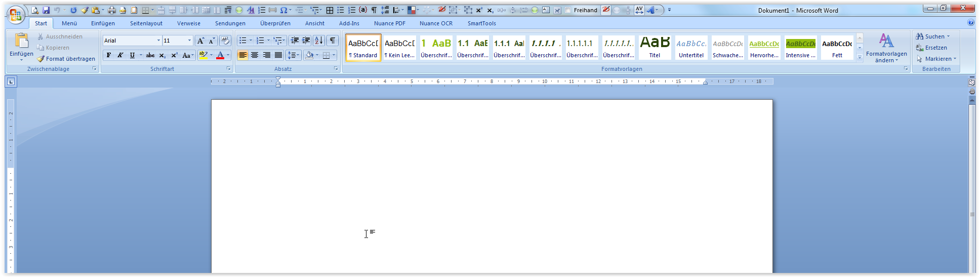Viewport: 980px width, 277px height.
Task: Open the Überprüfen ribbon tab
Action: [275, 23]
